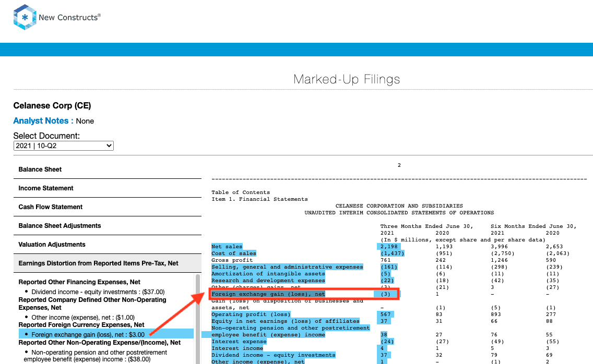Click Other income (expense), net filing line
Image resolution: width=593 pixels, height=364 pixels.
(257, 361)
